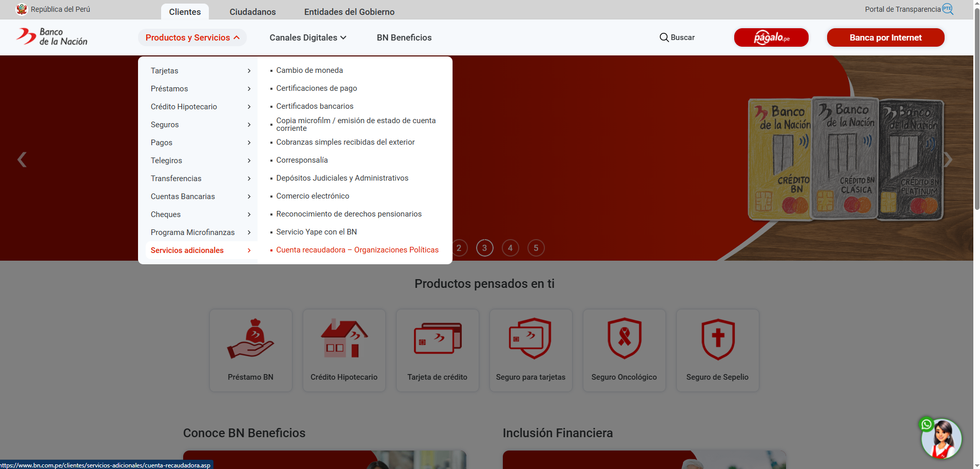This screenshot has width=980, height=469.
Task: Open the Seguro para tarjetas icon
Action: tap(531, 339)
